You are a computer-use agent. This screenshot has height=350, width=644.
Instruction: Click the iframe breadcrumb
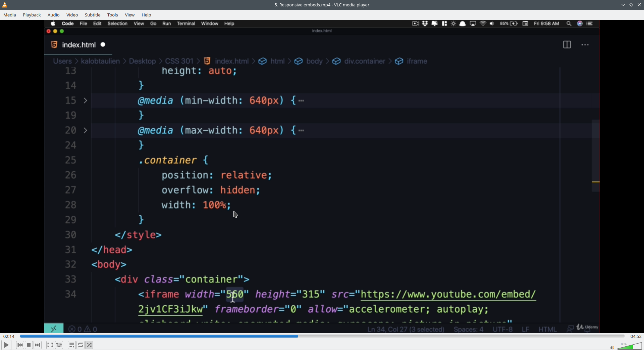click(417, 61)
